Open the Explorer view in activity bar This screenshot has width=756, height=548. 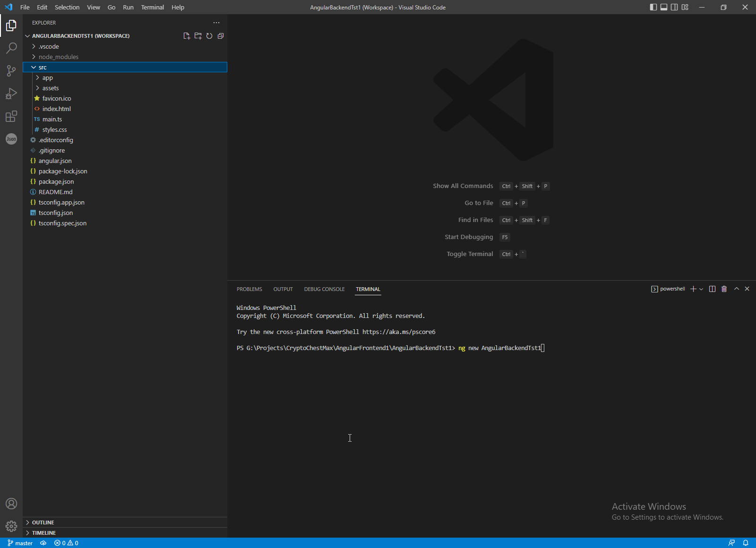coord(11,26)
